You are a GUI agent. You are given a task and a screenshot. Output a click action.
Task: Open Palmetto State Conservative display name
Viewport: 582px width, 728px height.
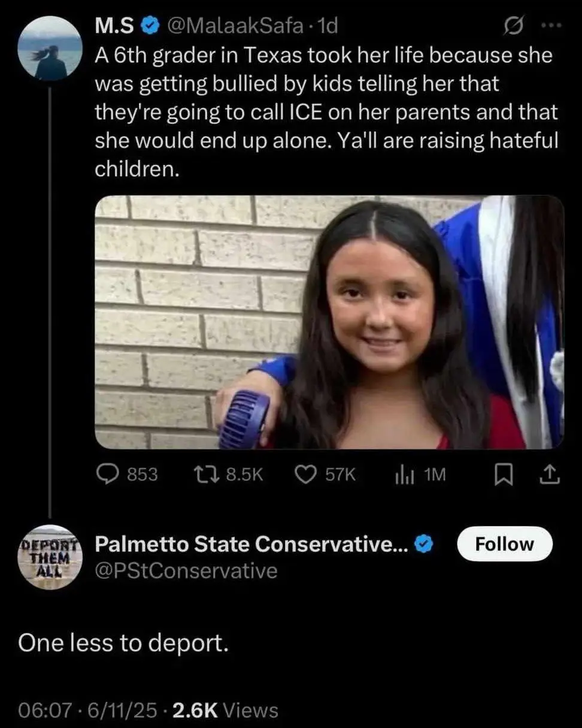coord(252,544)
